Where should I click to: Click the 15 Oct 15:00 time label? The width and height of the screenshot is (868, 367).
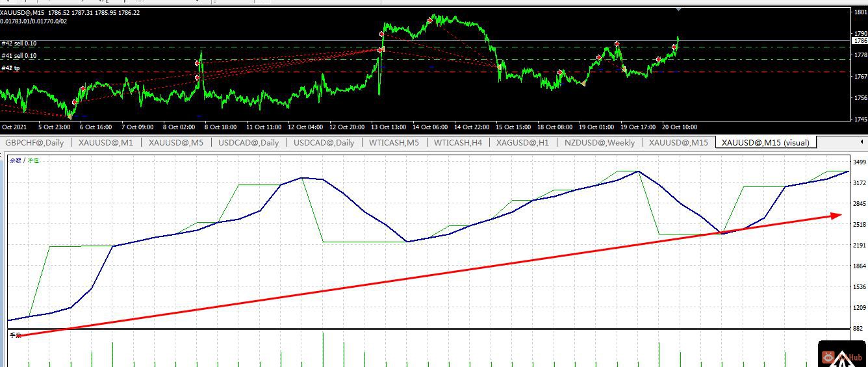pyautogui.click(x=513, y=127)
